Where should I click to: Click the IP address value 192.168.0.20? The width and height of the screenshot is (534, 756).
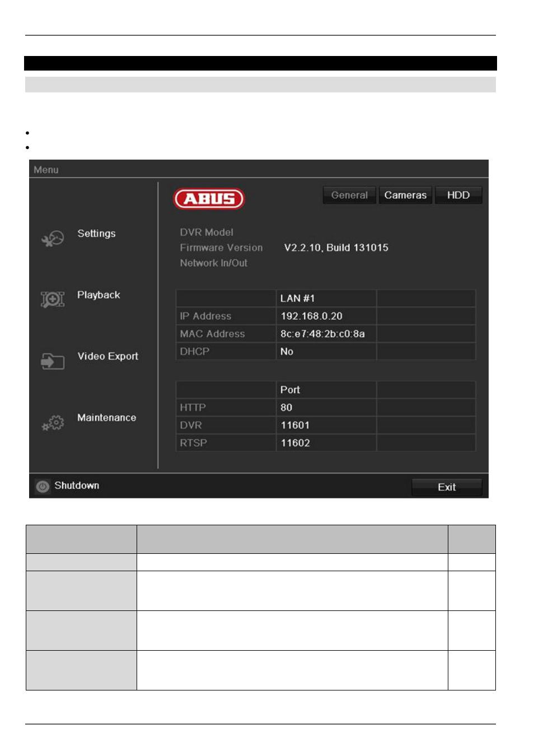(311, 316)
